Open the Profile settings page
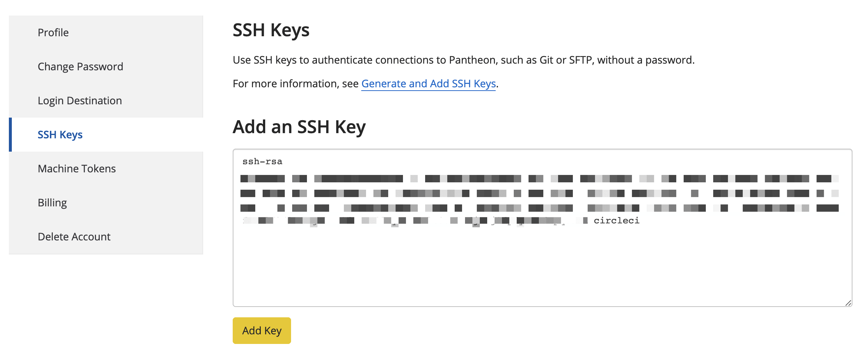Screen dimensions: 868x358 (53, 33)
